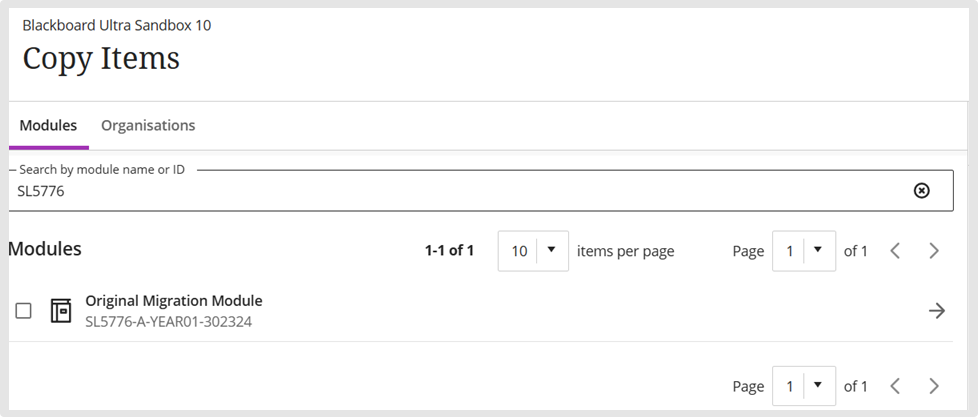This screenshot has height=417, width=978.
Task: Open the items per page dropdown
Action: coord(533,251)
